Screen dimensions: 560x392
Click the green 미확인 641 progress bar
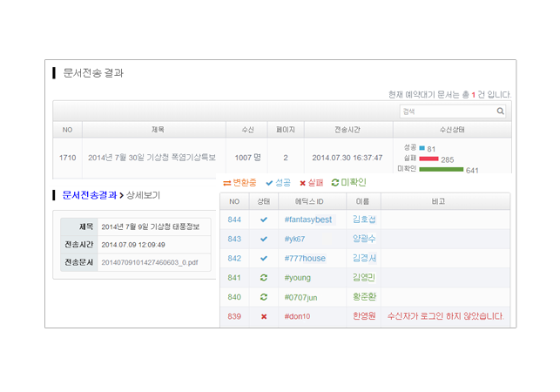click(441, 169)
